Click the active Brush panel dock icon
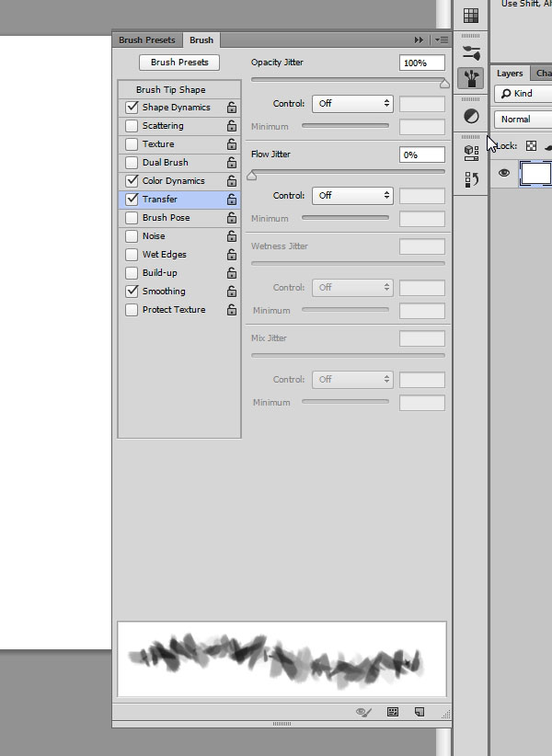The width and height of the screenshot is (552, 756). 470,79
